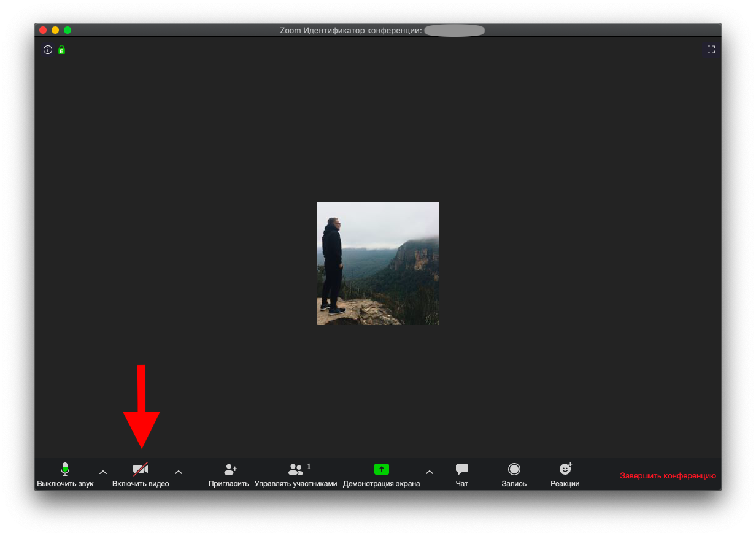756x536 pixels.
Task: Show meeting info via the i icon
Action: (48, 50)
